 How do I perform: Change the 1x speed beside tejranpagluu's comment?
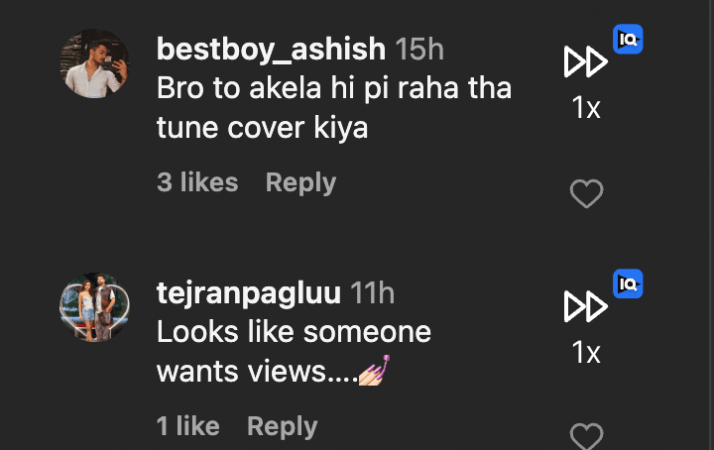(586, 351)
